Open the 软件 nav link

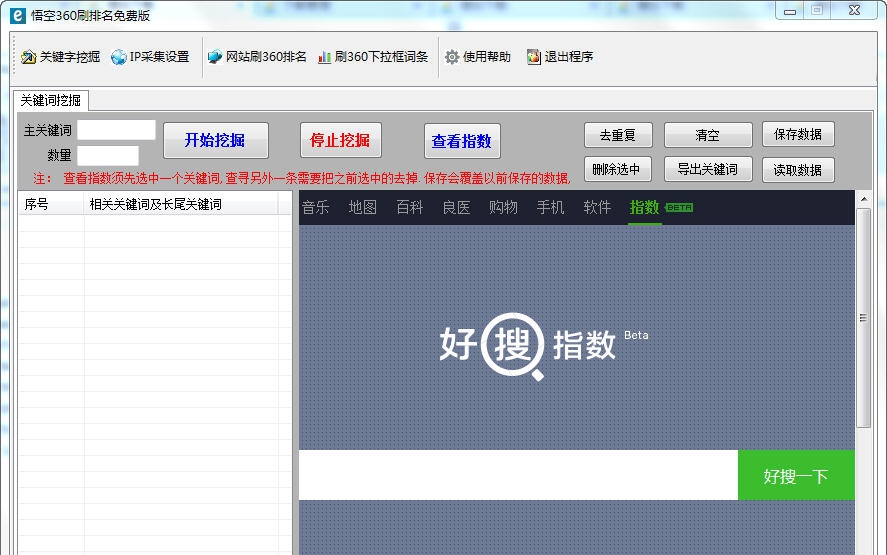tap(597, 208)
